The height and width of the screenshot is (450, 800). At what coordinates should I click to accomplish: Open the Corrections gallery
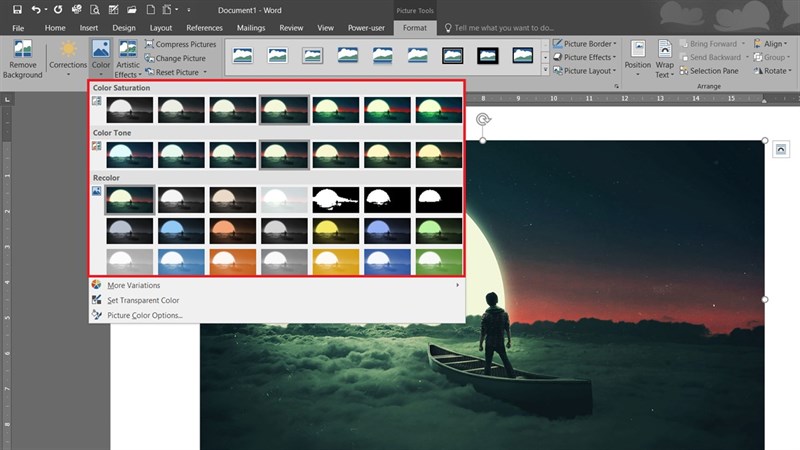coord(68,58)
